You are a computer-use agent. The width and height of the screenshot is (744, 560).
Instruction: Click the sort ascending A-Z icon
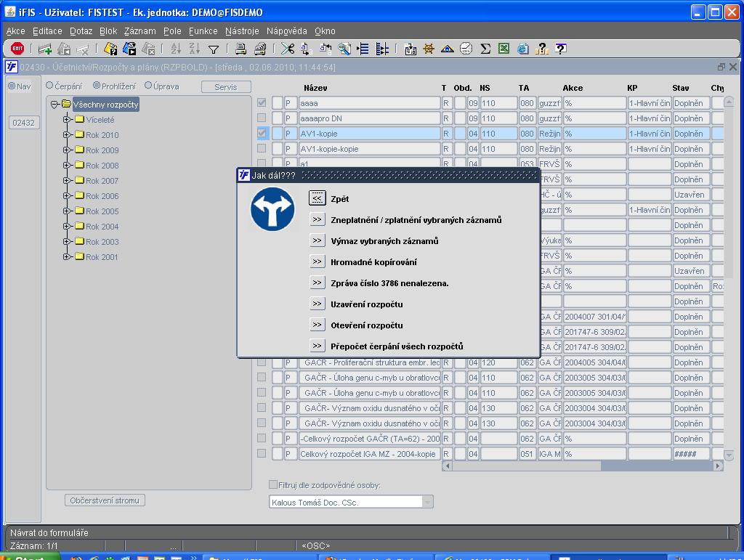pyautogui.click(x=176, y=49)
